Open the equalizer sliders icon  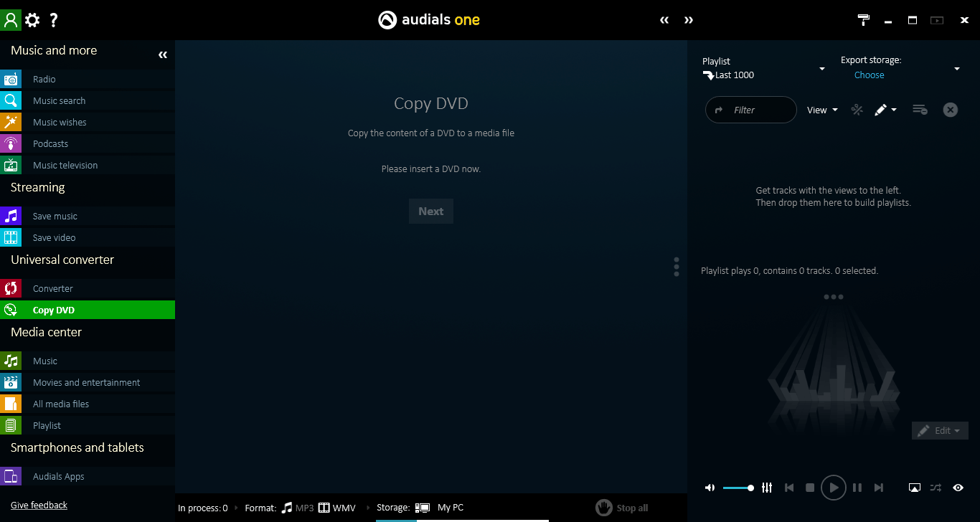click(x=767, y=488)
